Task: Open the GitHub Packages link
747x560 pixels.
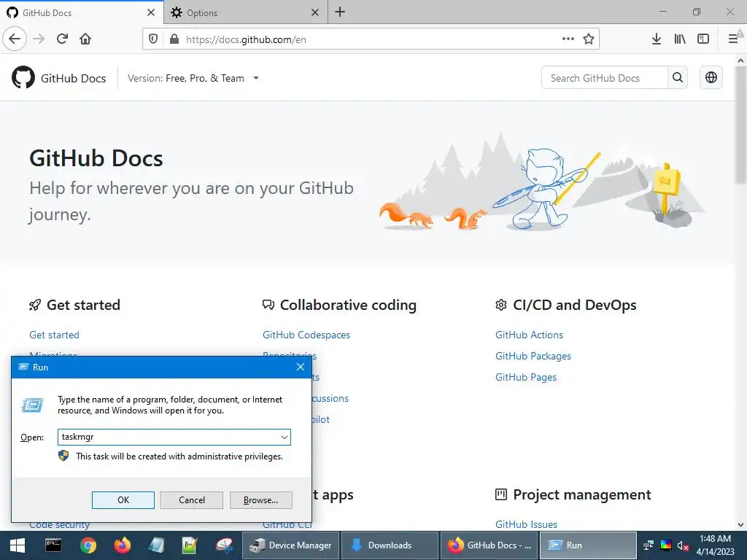Action: click(x=533, y=356)
